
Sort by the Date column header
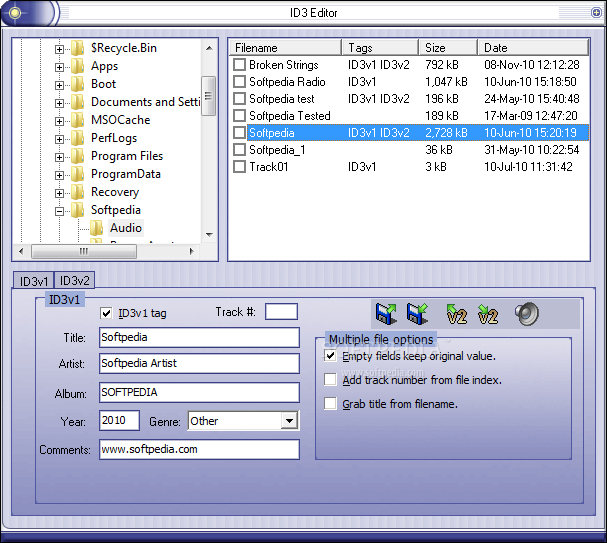(x=533, y=48)
